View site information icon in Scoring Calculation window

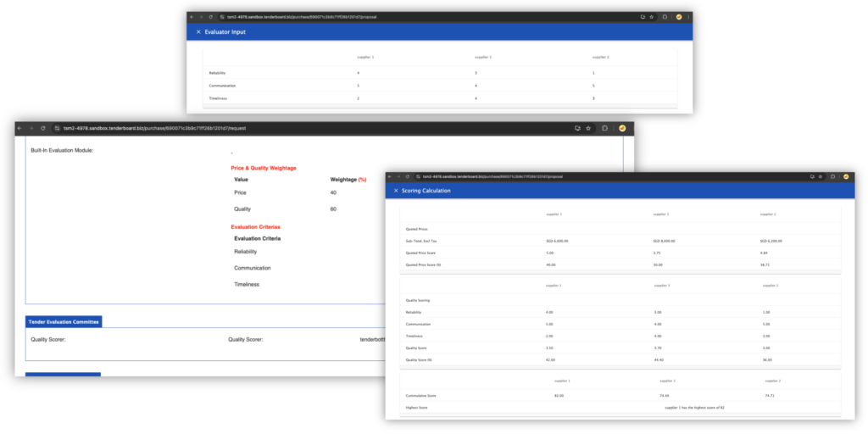tap(418, 176)
